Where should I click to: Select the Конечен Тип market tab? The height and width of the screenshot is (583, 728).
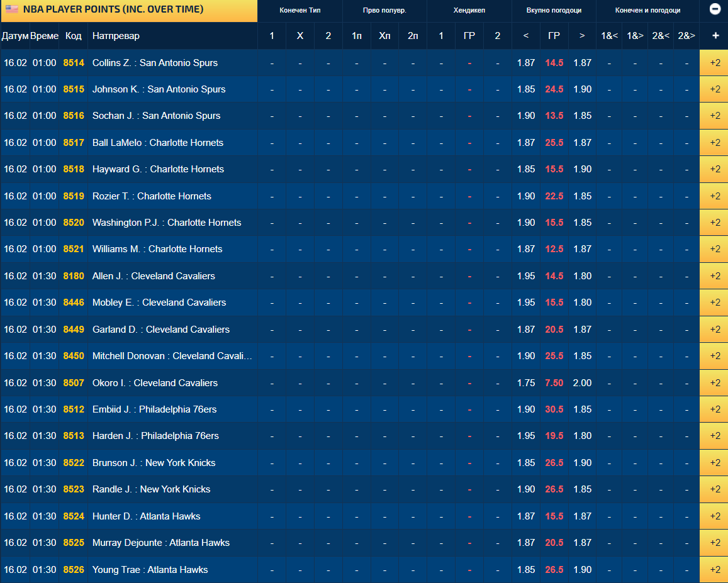pyautogui.click(x=300, y=10)
